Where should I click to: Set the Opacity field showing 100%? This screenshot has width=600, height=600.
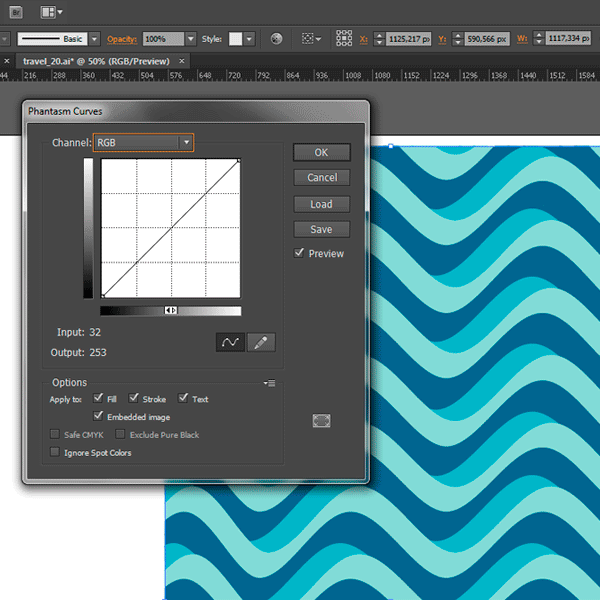(163, 39)
